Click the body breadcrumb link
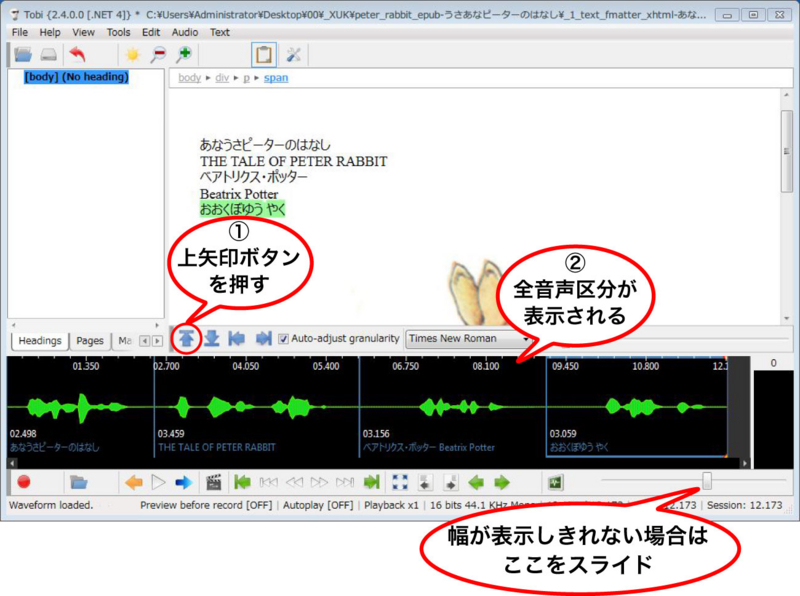 pos(190,77)
